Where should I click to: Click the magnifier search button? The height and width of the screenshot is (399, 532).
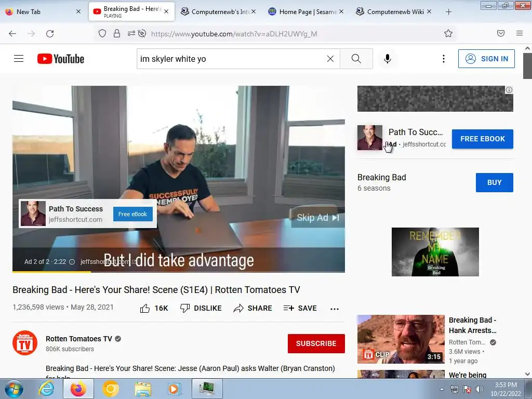tap(356, 59)
